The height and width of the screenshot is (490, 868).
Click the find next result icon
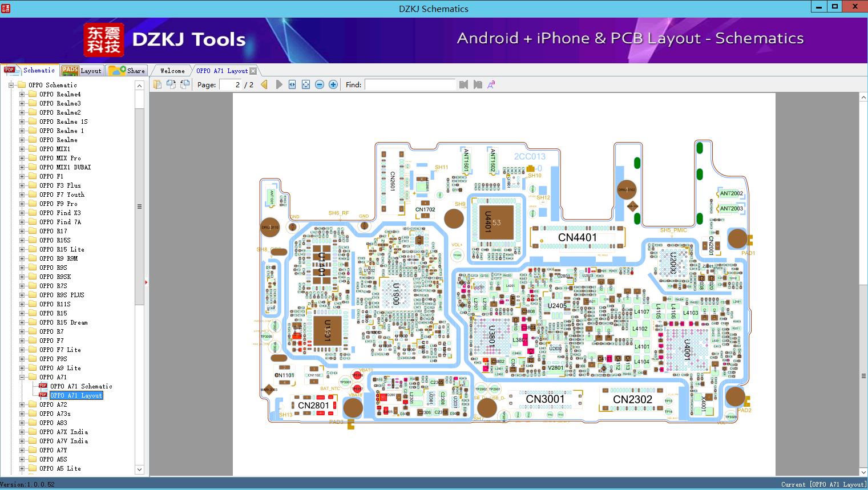(478, 84)
